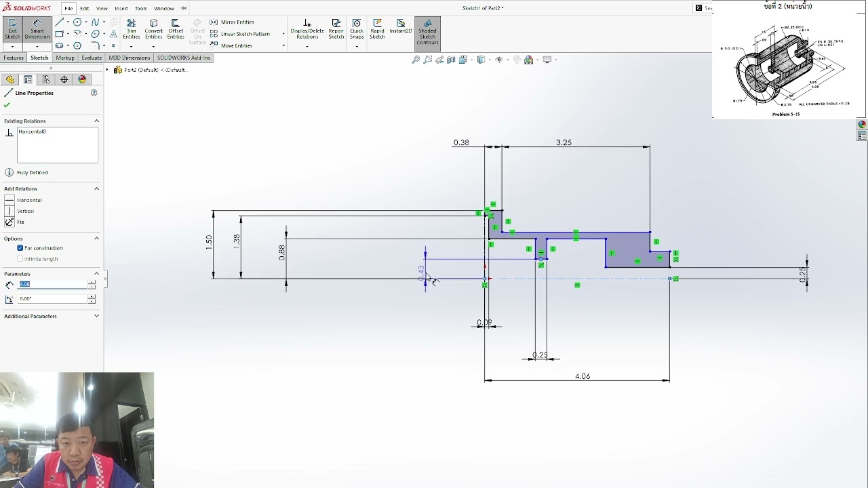
Task: Click the line length parameter field
Action: (x=52, y=284)
